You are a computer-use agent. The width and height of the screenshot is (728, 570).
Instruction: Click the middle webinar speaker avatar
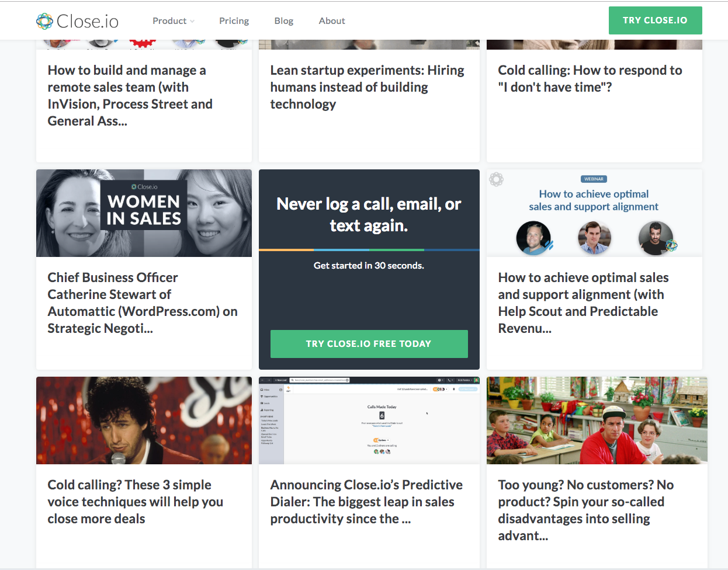594,238
